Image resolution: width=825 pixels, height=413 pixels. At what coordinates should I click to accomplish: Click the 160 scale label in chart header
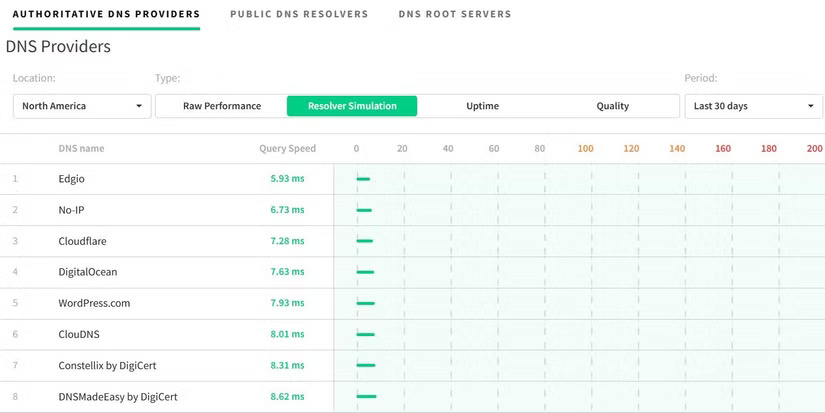(x=723, y=148)
